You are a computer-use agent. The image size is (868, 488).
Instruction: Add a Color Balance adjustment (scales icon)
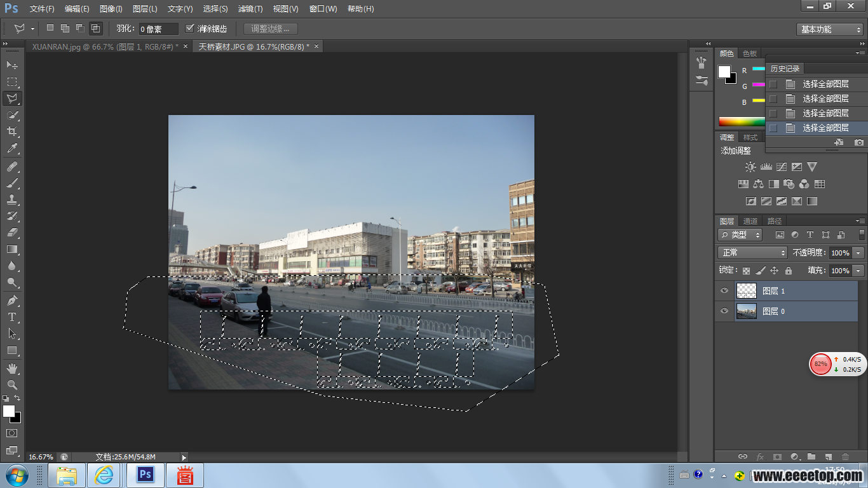[758, 184]
